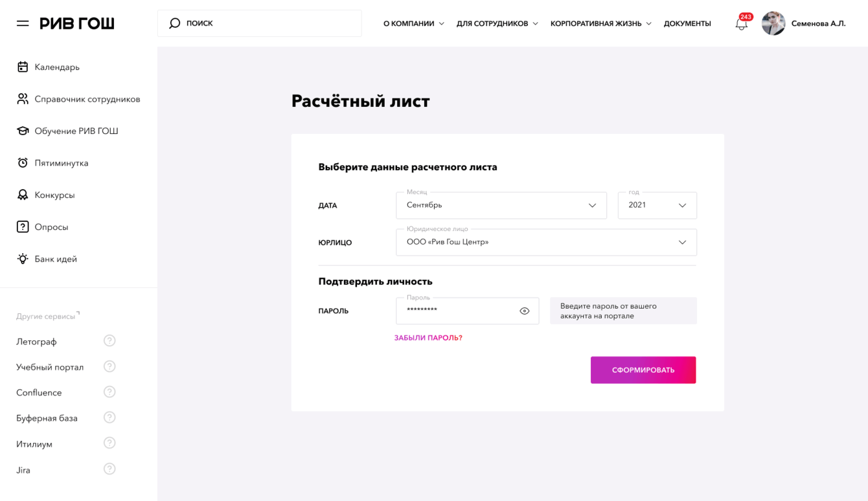Click help icon next to Летограф
868x501 pixels.
tap(109, 341)
